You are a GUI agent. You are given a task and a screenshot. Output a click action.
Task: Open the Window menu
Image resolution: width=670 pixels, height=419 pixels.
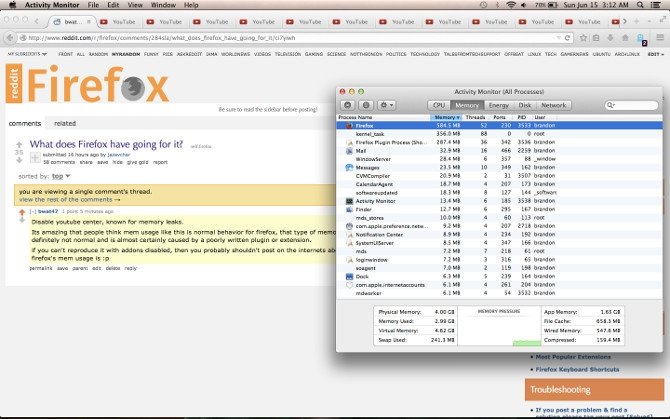pos(163,5)
